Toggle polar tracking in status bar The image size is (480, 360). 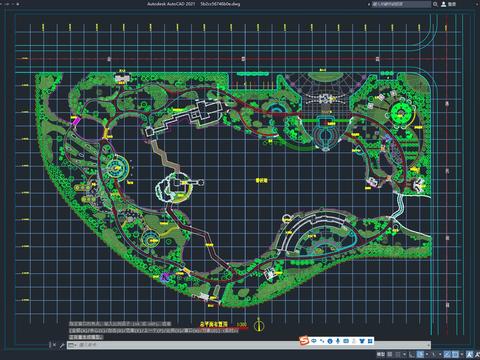tap(420, 354)
